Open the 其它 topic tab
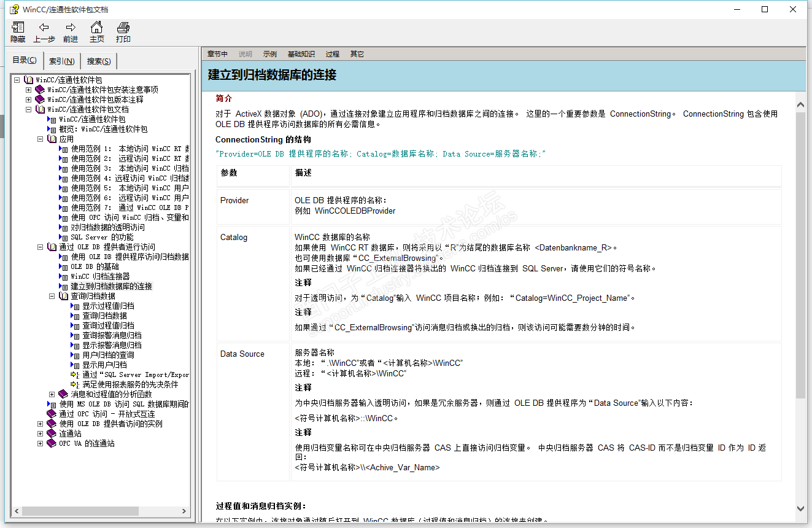Image resolution: width=812 pixels, height=528 pixels. (357, 54)
